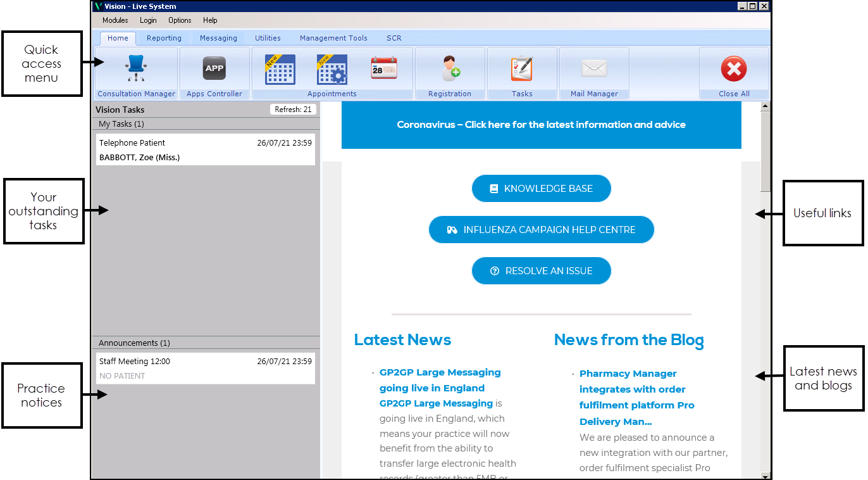The image size is (868, 480).
Task: Switch to the Home tab
Action: (118, 38)
